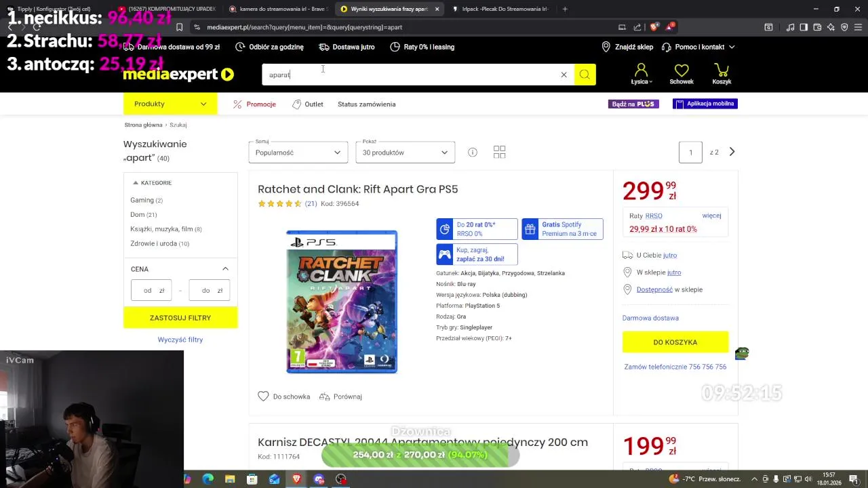The width and height of the screenshot is (868, 488).
Task: Show hidden system tray icons chevron
Action: (x=754, y=479)
